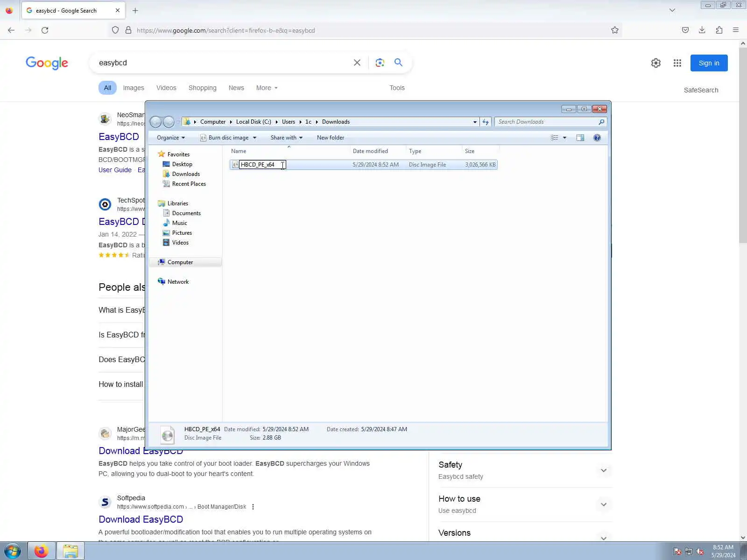Click the Action Center flag tray icon
This screenshot has width=747, height=560.
click(677, 552)
